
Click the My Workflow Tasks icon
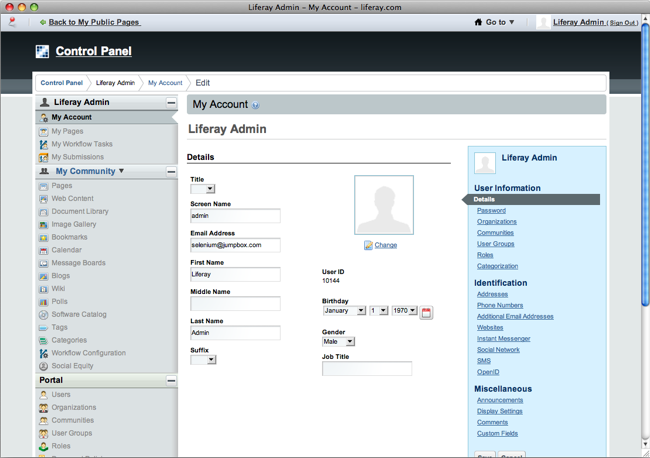point(44,144)
